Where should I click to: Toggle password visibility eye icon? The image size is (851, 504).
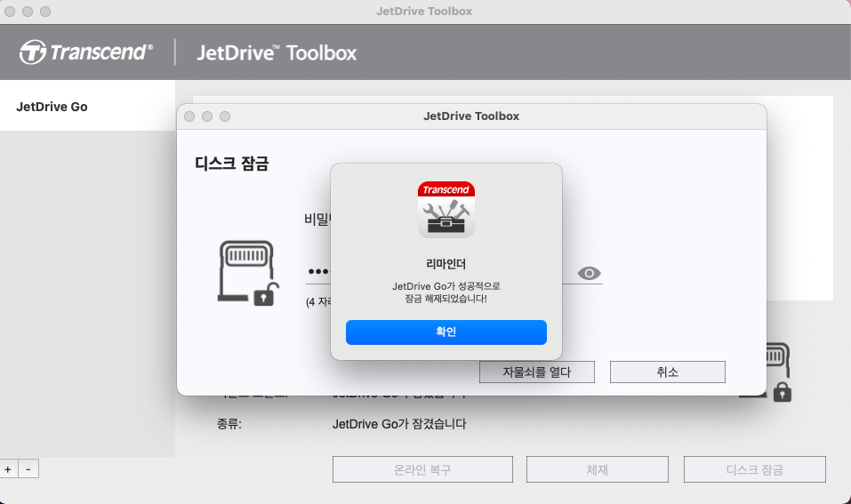pos(589,273)
